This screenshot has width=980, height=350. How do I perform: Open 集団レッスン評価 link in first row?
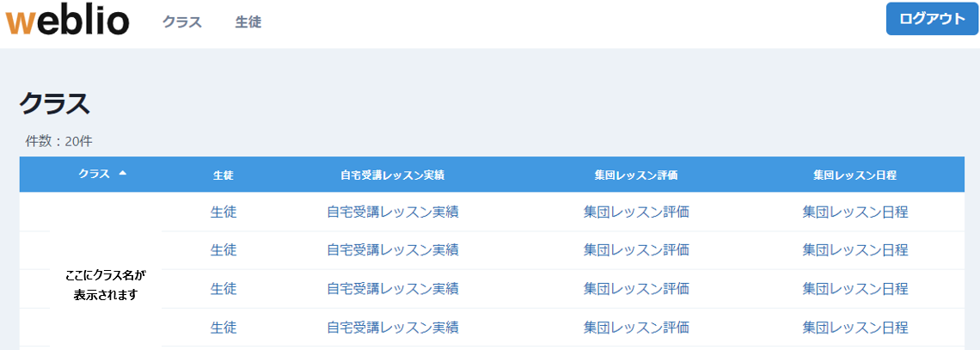tap(636, 212)
